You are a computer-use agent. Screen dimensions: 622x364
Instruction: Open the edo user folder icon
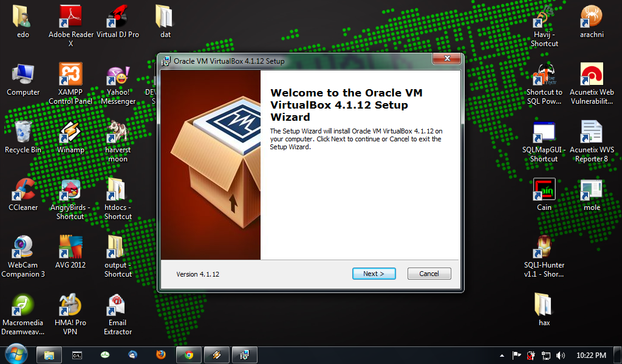tap(22, 22)
